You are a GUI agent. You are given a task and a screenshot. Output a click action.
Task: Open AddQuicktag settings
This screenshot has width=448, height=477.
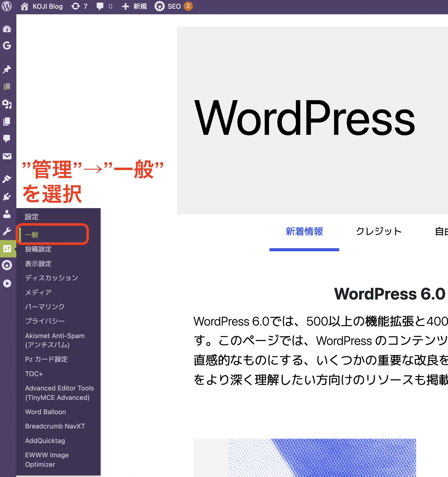coord(45,440)
